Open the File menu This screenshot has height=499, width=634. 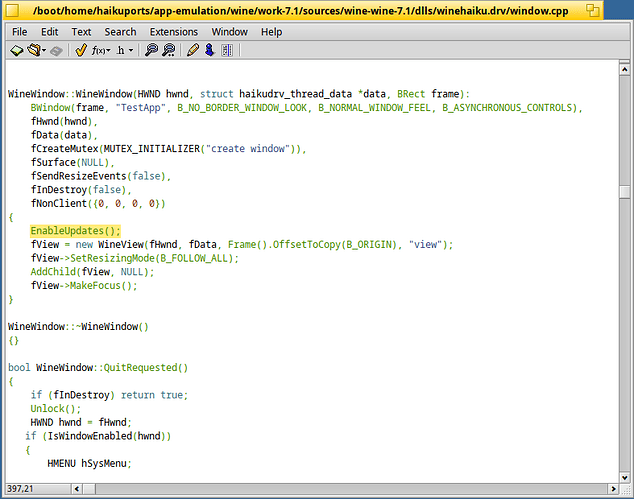(x=19, y=32)
